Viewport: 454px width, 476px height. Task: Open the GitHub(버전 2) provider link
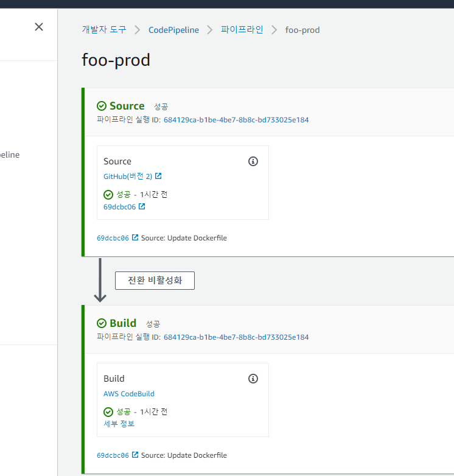[x=128, y=177]
